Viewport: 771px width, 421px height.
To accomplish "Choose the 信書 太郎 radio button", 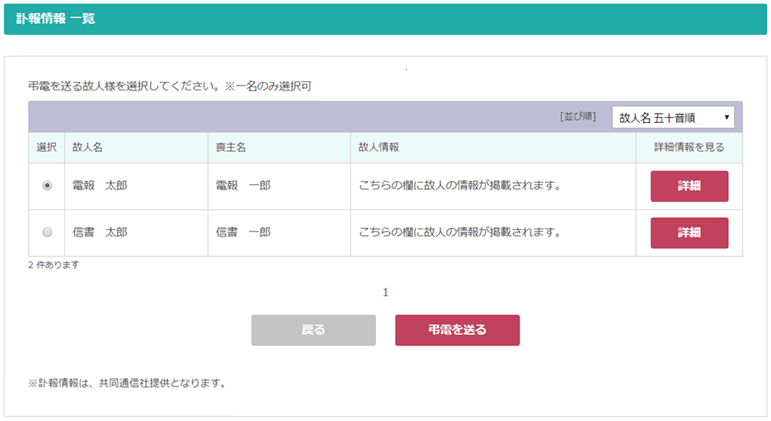I will [47, 233].
